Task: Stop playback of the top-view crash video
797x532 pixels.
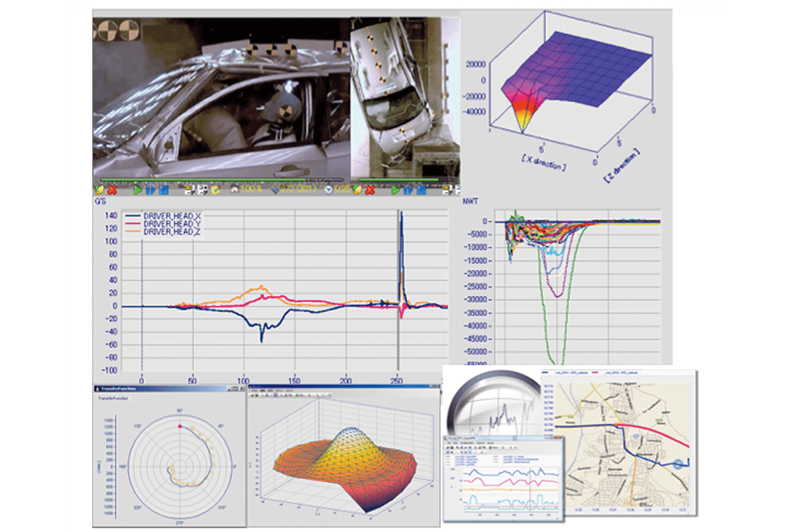Action: (421, 189)
